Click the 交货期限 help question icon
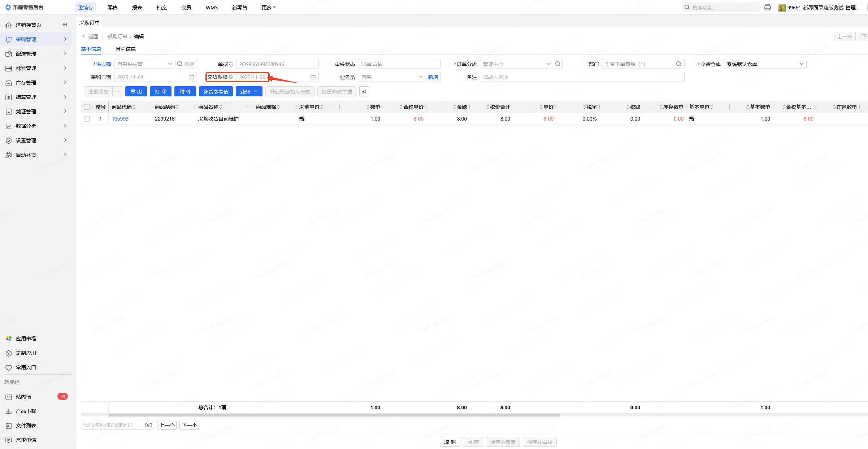 [231, 77]
